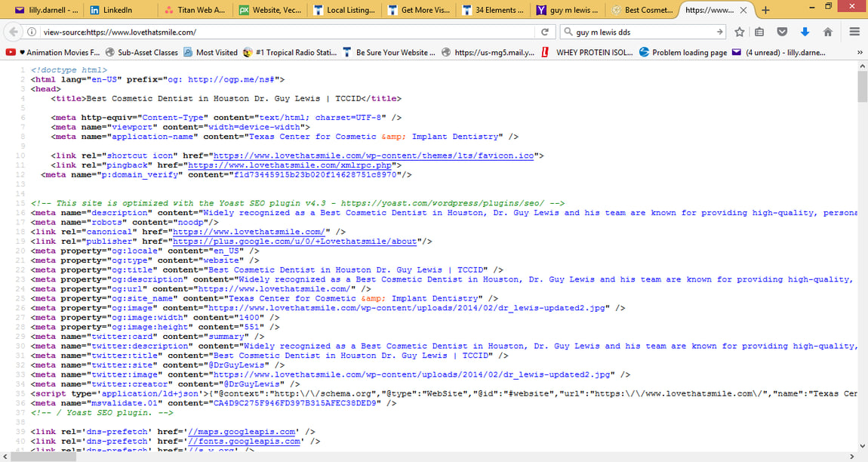The image size is (868, 462).
Task: Open the Sub-Asset Classes bookmark
Action: [142, 53]
